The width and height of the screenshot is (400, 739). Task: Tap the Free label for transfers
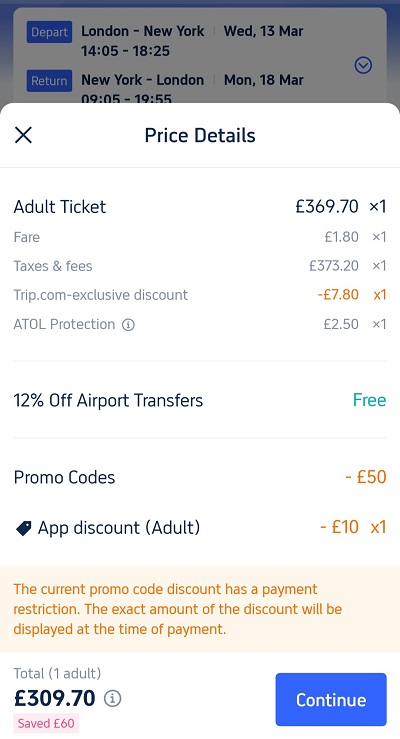(x=369, y=400)
